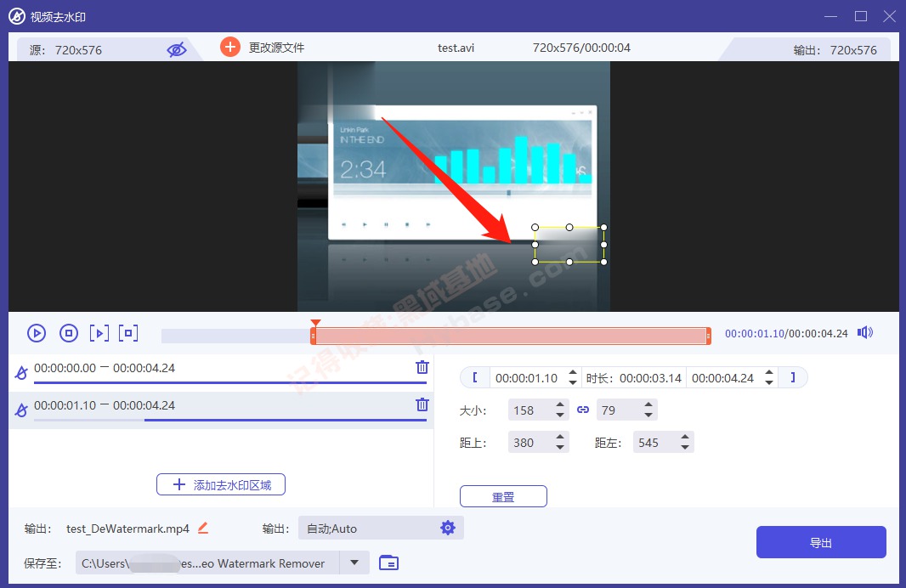Increase the start time with up arrow
Screen dimensions: 906x588
click(x=573, y=372)
